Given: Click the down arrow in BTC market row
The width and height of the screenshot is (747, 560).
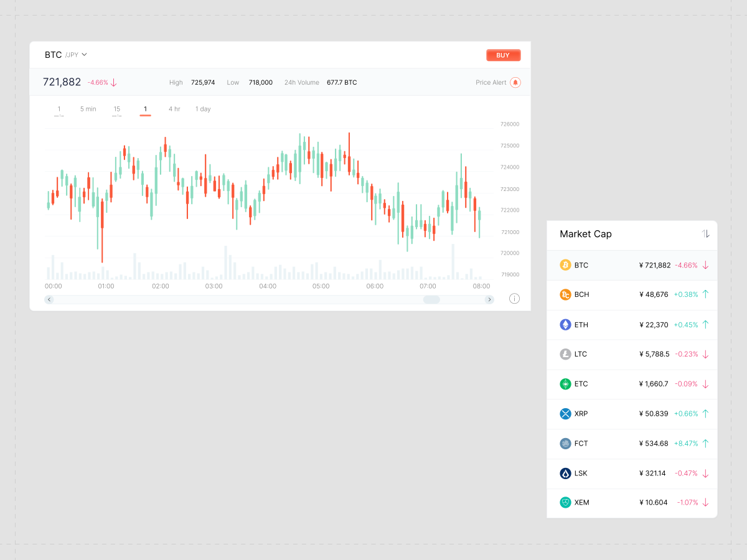Looking at the screenshot, I should (705, 265).
